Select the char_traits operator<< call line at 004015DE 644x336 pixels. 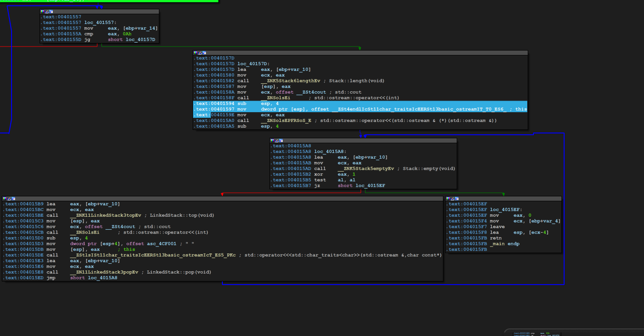click(x=222, y=255)
